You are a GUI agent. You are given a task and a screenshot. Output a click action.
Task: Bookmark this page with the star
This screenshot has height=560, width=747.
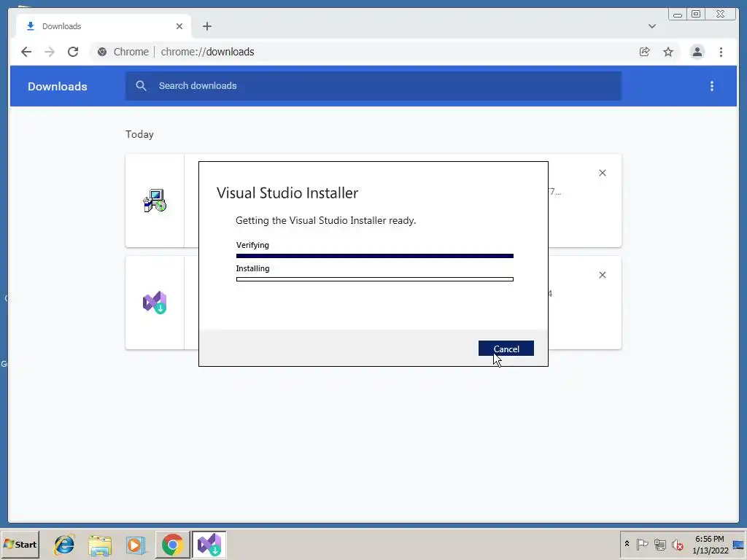(668, 52)
